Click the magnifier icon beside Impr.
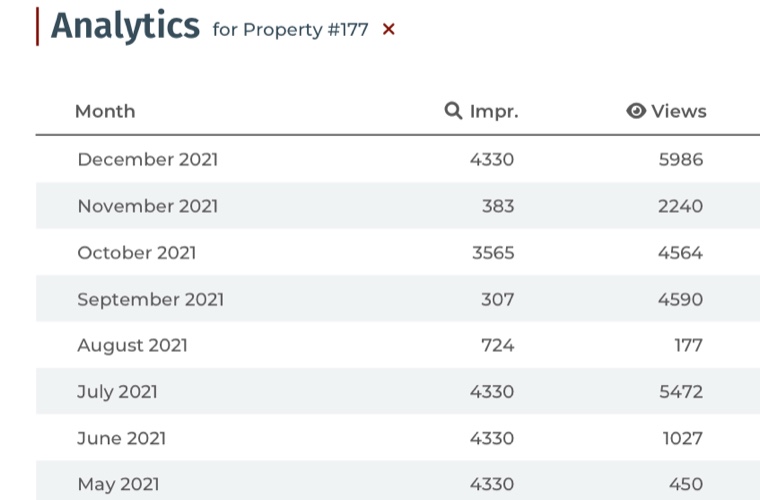The image size is (760, 500). [454, 111]
